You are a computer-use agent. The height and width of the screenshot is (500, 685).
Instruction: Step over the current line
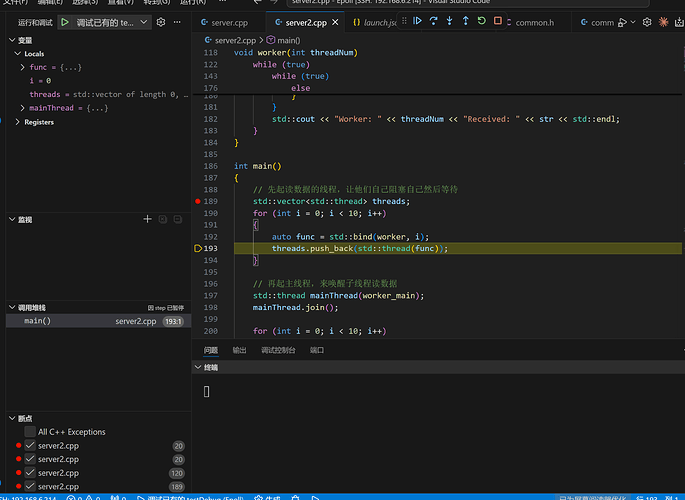click(433, 21)
